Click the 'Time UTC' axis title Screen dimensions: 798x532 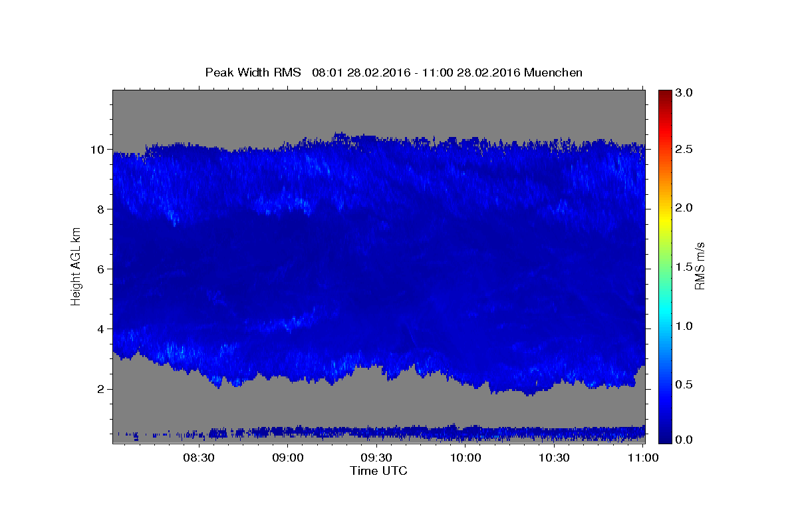coord(378,471)
